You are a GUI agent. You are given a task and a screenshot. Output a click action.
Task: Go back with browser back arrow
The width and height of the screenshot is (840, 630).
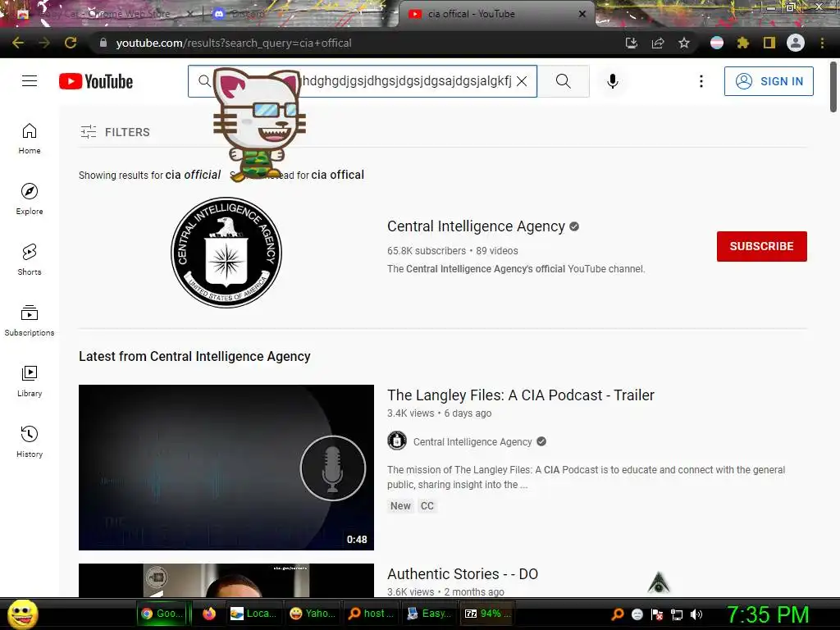[x=18, y=43]
